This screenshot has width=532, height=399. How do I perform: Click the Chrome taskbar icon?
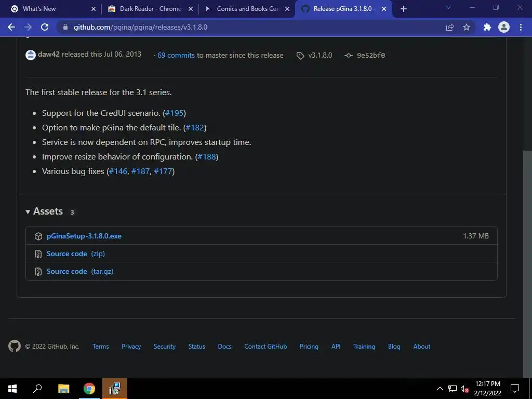tap(89, 389)
